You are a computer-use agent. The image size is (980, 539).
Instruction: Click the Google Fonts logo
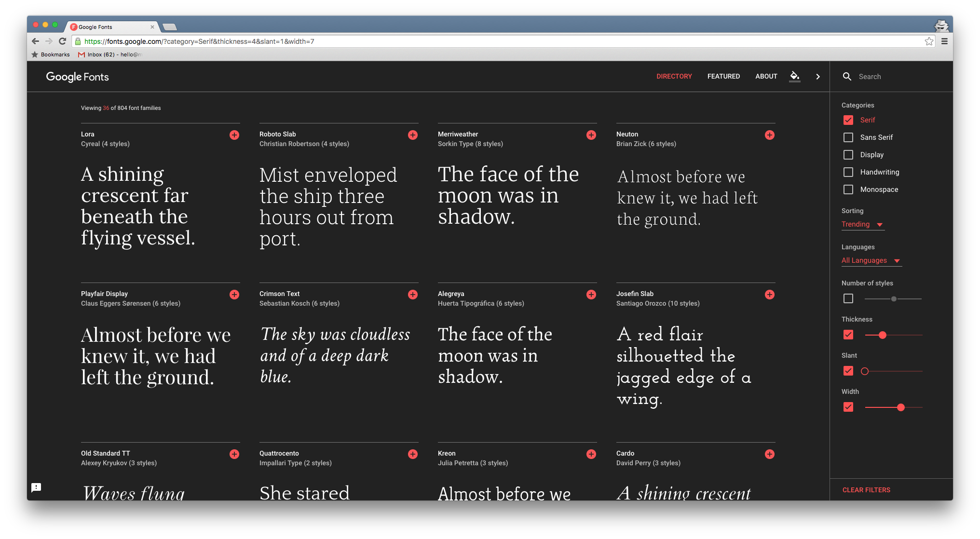77,77
